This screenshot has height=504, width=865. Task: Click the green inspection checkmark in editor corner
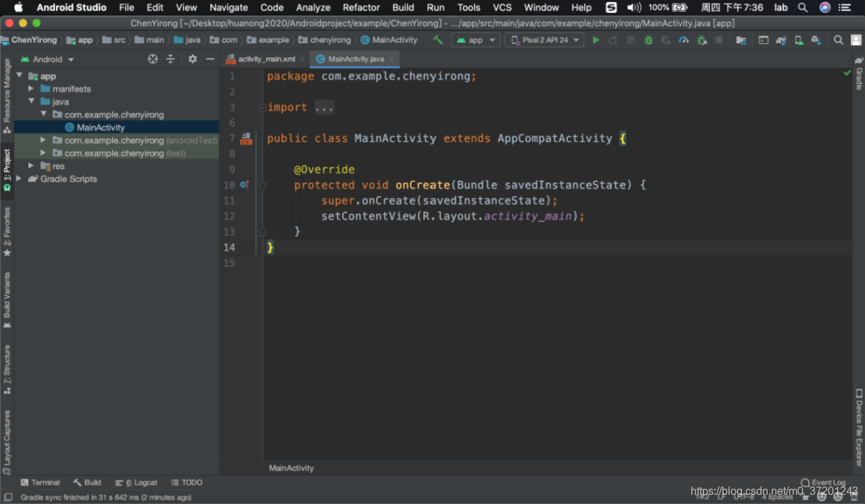[847, 72]
